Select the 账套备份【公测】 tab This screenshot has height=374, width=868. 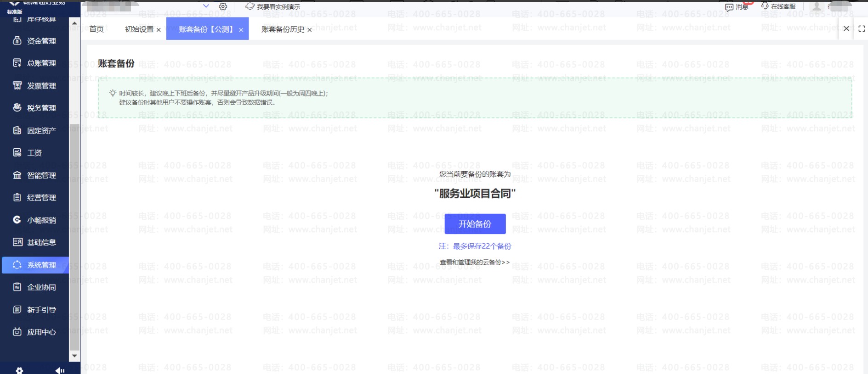click(207, 29)
